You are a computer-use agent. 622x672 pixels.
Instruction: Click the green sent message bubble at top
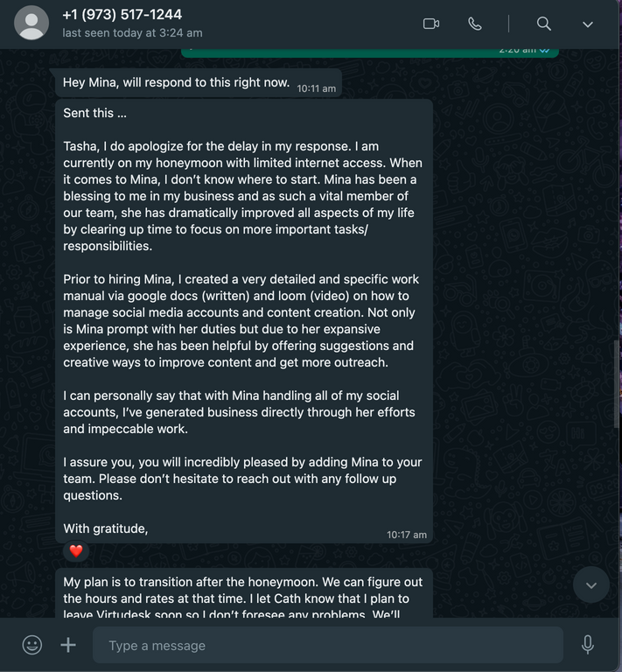(x=370, y=52)
